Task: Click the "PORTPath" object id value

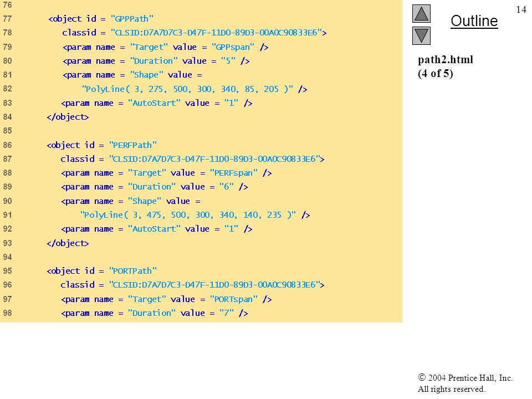Action: point(132,271)
